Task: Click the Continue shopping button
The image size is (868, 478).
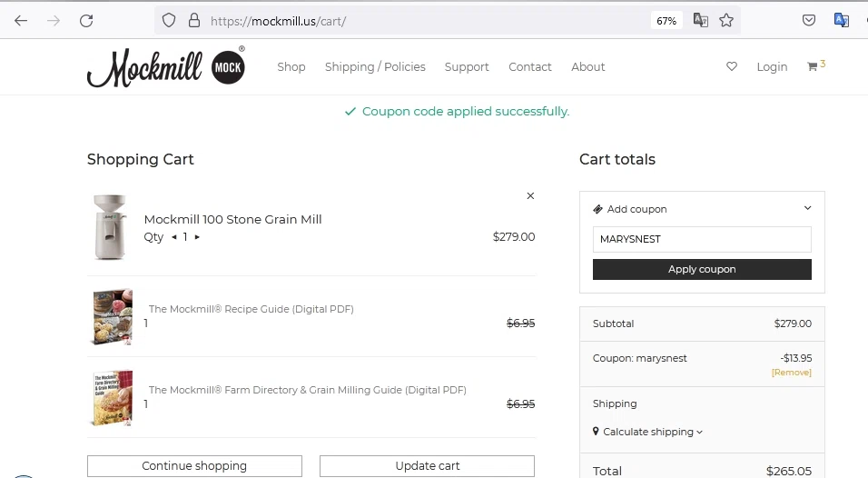Action: 194,466
